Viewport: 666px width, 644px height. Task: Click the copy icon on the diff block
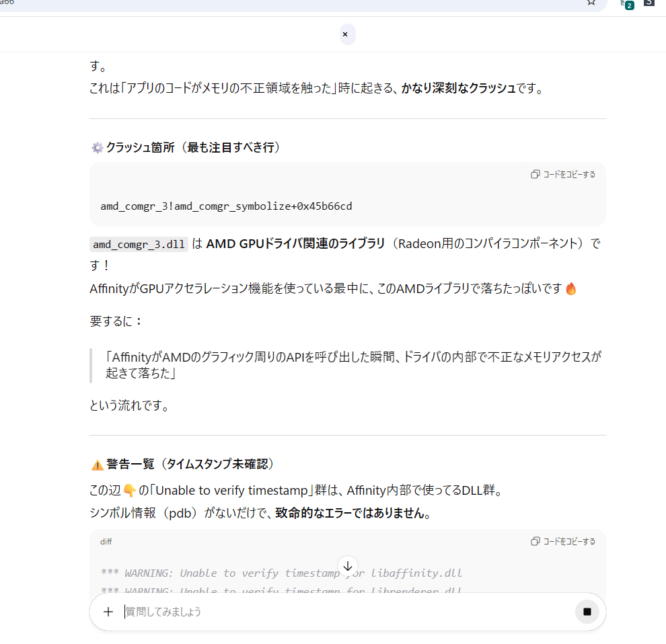tap(535, 541)
